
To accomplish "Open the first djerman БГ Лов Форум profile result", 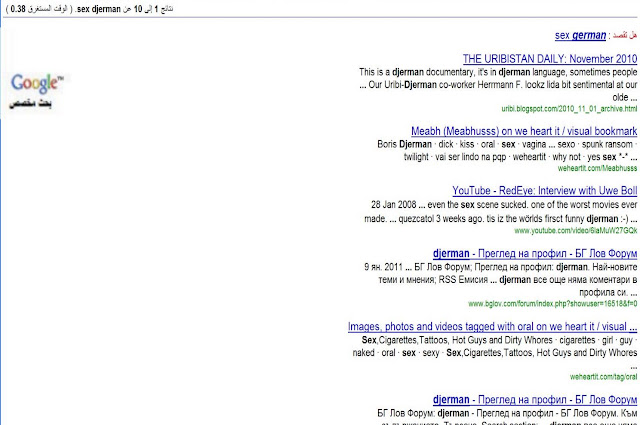I will click(535, 254).
